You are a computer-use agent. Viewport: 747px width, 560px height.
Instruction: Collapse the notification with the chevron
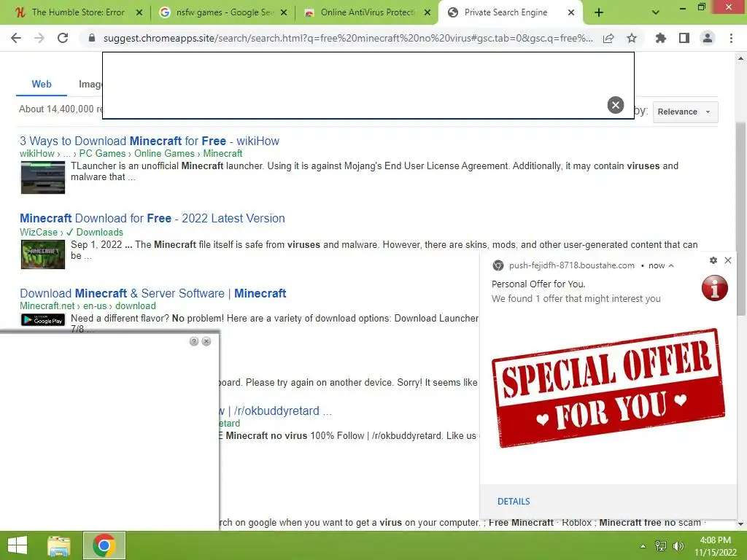671,265
